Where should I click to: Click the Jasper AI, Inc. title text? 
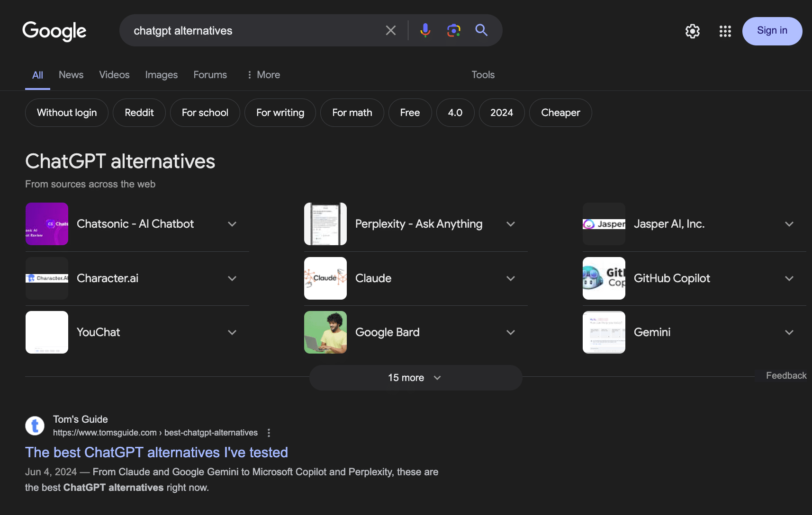669,224
